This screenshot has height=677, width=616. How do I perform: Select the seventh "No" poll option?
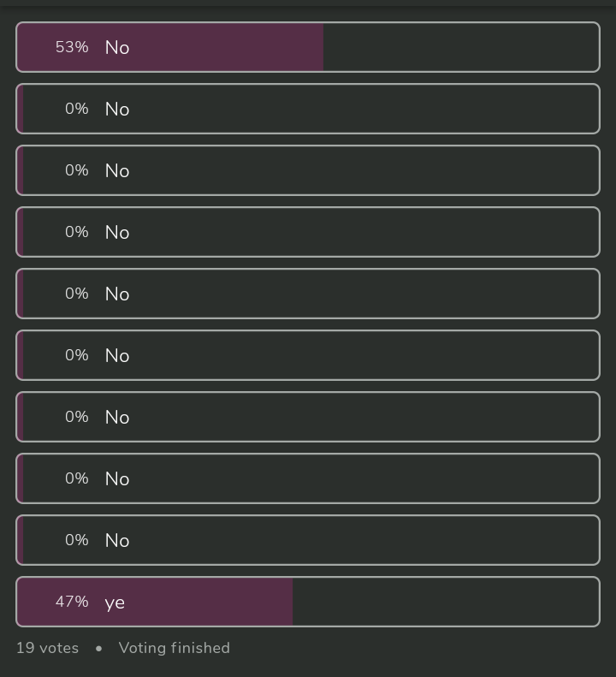tap(308, 417)
